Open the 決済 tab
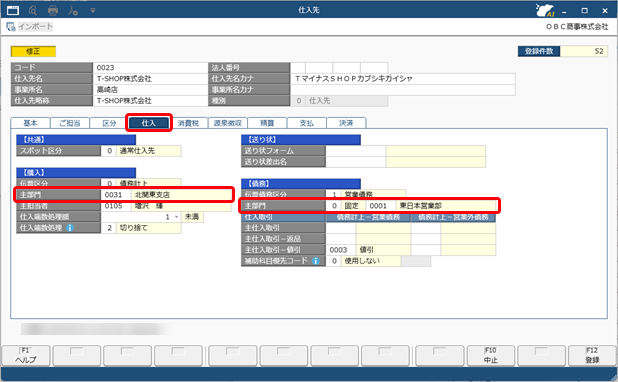The width and height of the screenshot is (618, 382). (346, 123)
